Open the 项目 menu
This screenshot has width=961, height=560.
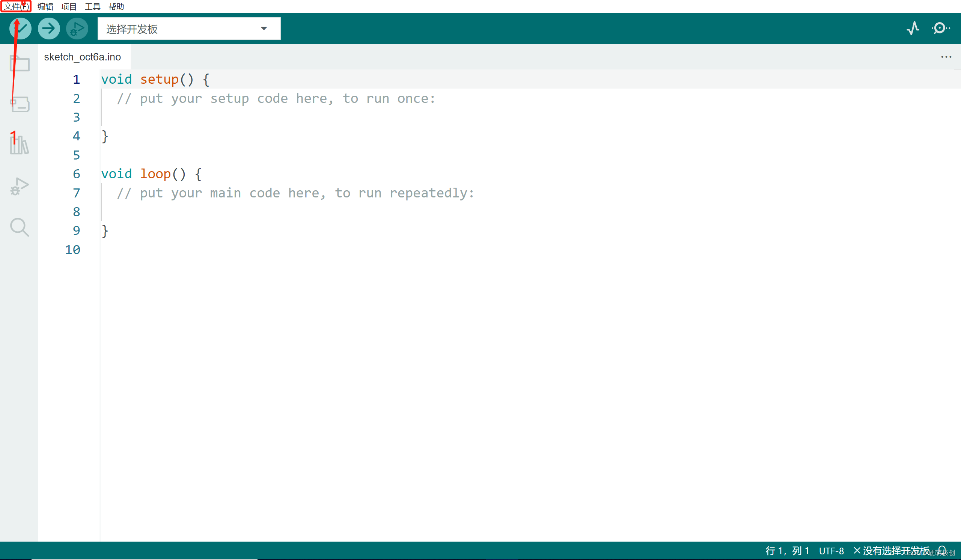(x=69, y=6)
